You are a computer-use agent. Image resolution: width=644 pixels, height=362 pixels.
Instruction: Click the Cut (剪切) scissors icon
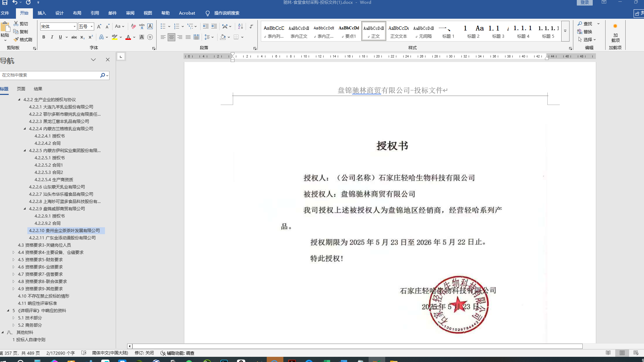coord(16,24)
